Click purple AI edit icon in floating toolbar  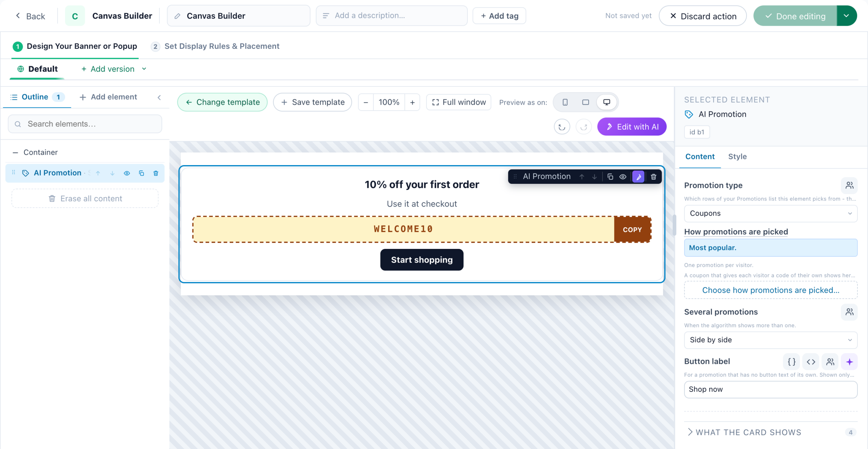[638, 177]
